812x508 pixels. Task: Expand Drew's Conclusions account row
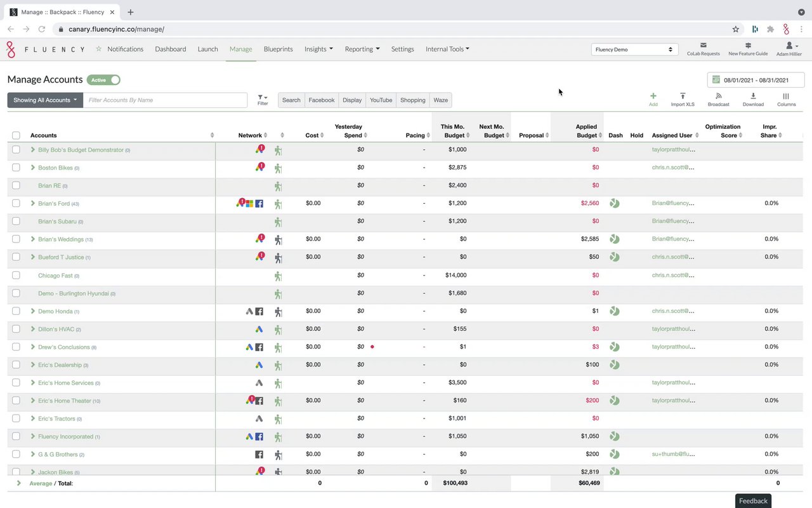33,347
